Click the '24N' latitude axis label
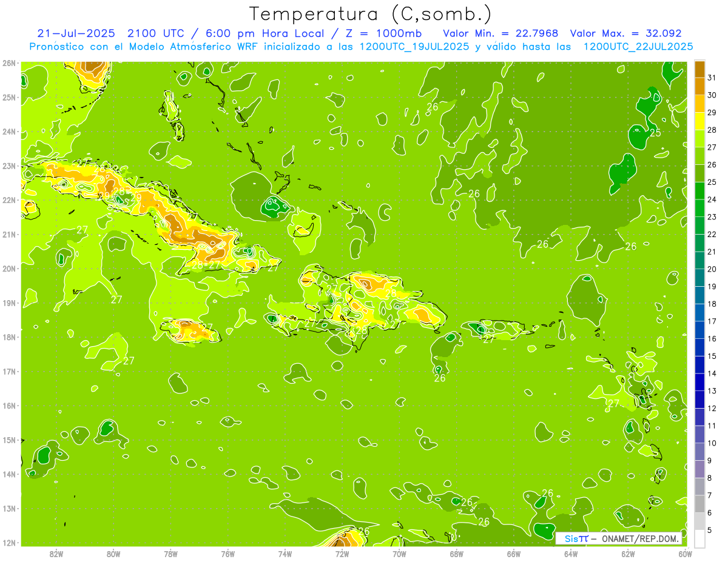This screenshot has width=728, height=562. [9, 132]
